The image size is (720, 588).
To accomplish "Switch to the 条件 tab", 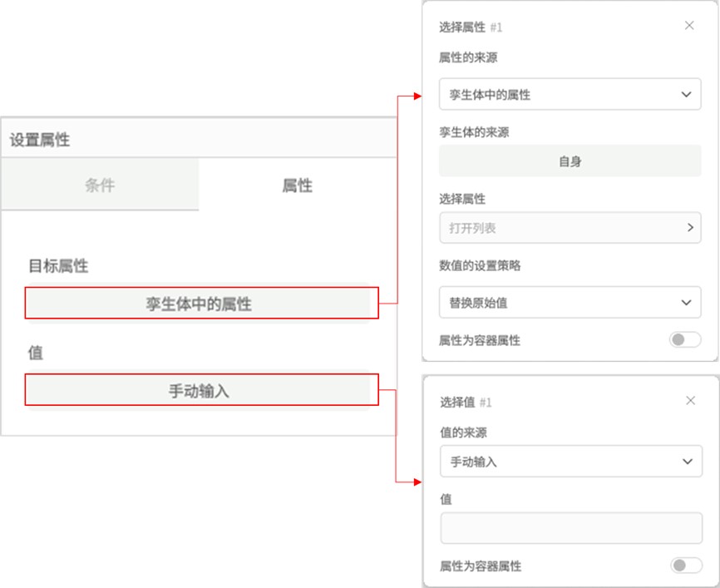I will pos(100,185).
